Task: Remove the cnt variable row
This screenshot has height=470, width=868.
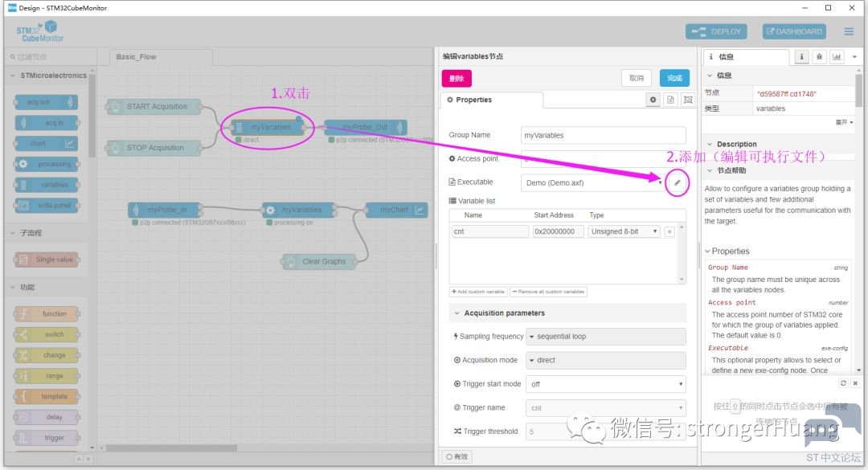Action: [669, 232]
